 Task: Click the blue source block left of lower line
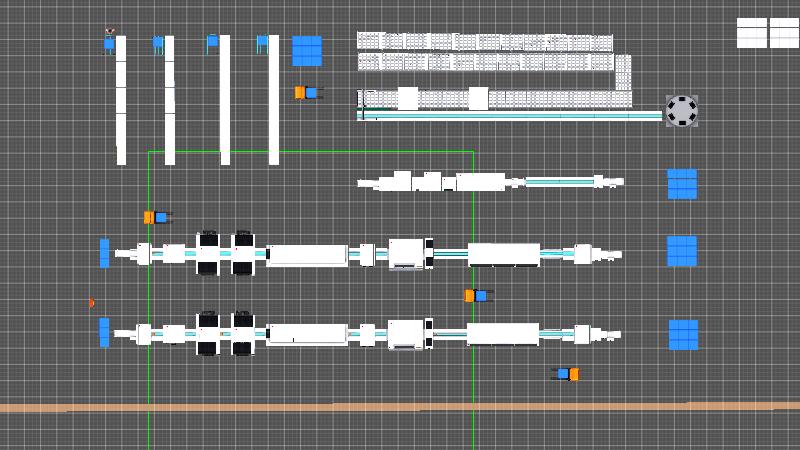pyautogui.click(x=104, y=332)
